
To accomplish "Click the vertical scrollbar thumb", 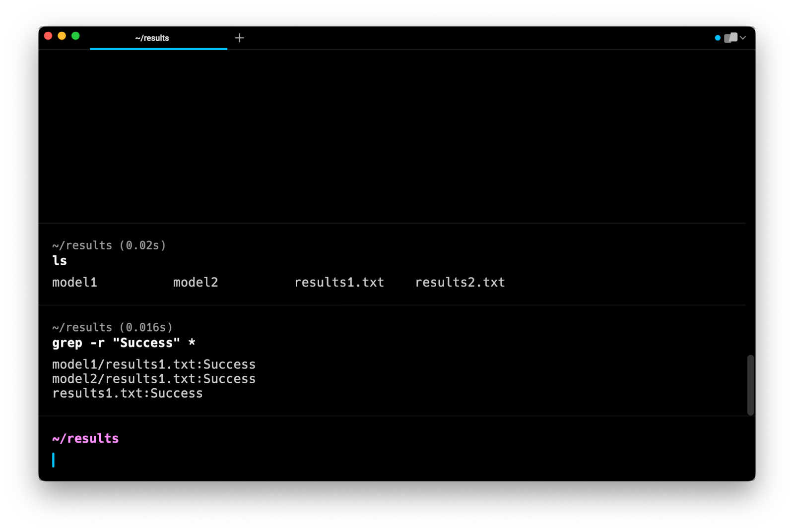I will point(750,385).
